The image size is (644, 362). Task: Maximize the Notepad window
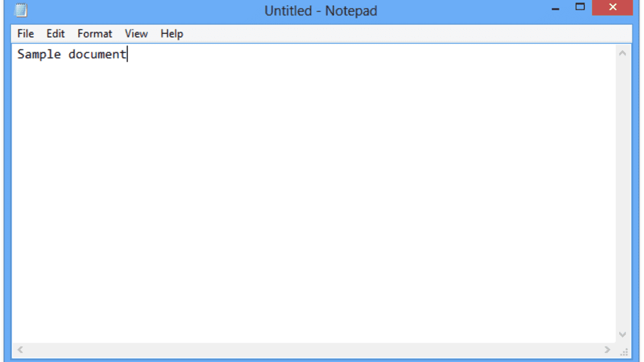coord(580,7)
